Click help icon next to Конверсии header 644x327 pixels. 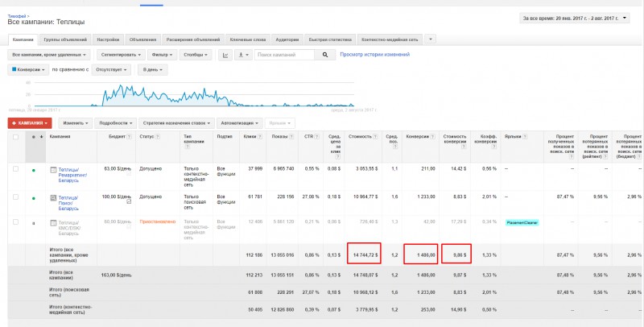coord(433,137)
